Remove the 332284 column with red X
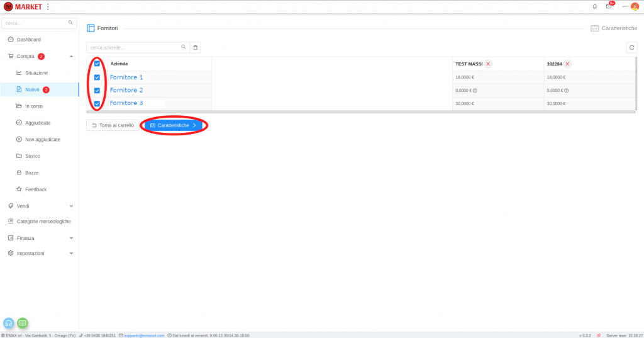Viewport: 644px width, 338px height. click(567, 64)
